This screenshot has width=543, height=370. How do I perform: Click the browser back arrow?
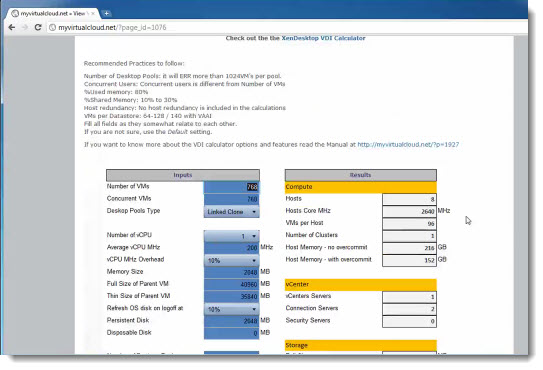click(11, 27)
